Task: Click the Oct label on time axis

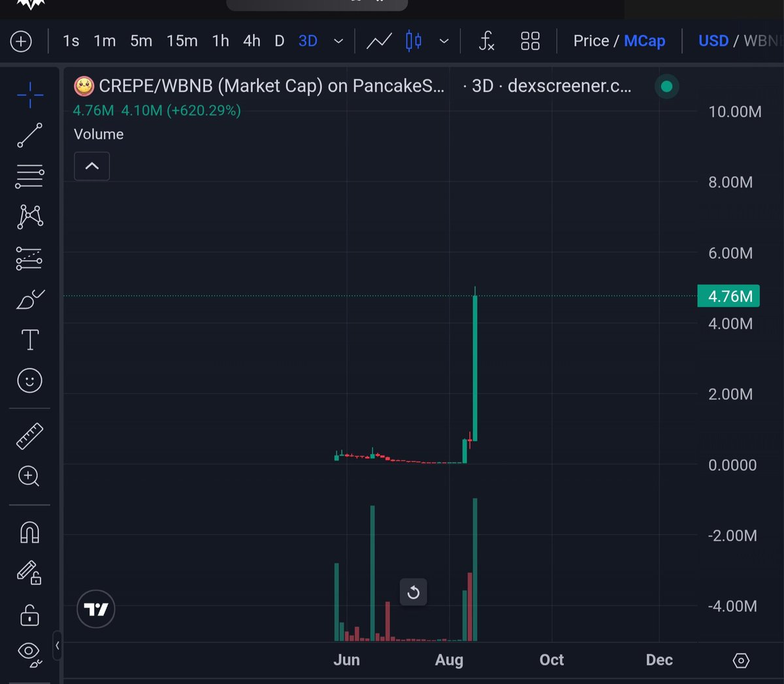Action: 552,660
